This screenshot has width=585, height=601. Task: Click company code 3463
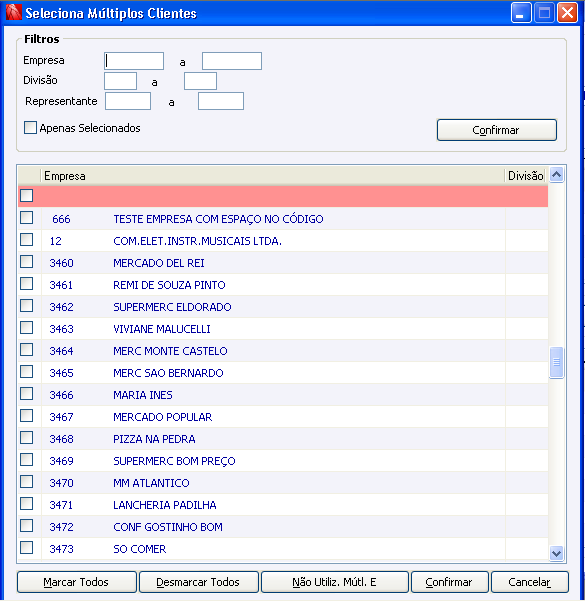[61, 329]
